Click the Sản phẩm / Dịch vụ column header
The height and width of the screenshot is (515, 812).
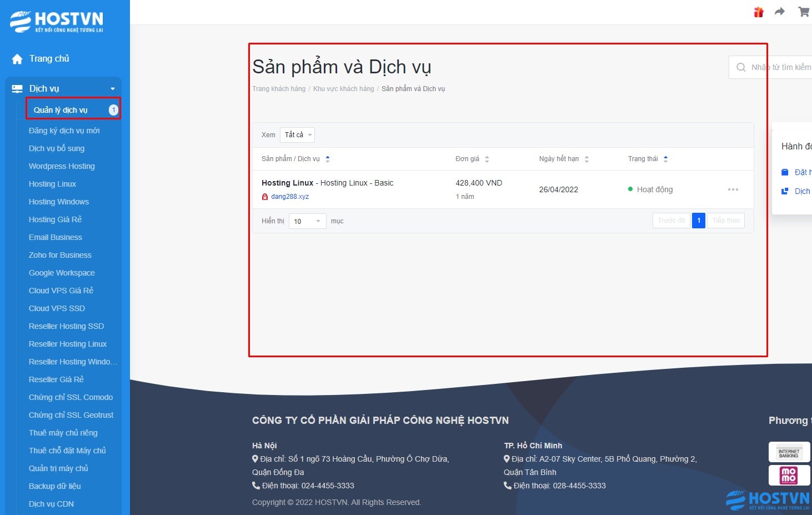tap(290, 159)
